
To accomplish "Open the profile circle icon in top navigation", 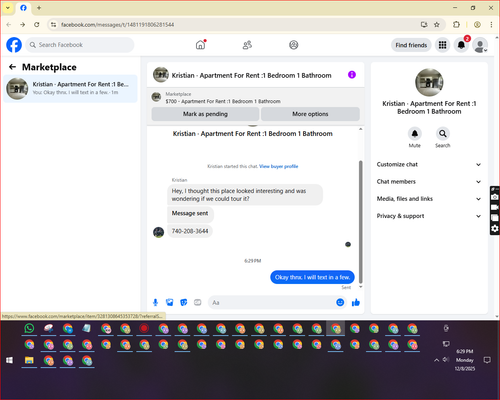I will (x=294, y=45).
